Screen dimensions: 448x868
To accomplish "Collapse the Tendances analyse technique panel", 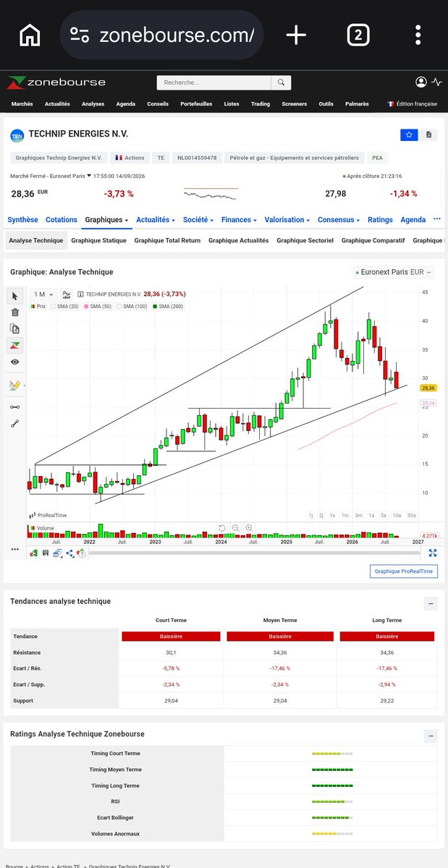I will (x=431, y=603).
